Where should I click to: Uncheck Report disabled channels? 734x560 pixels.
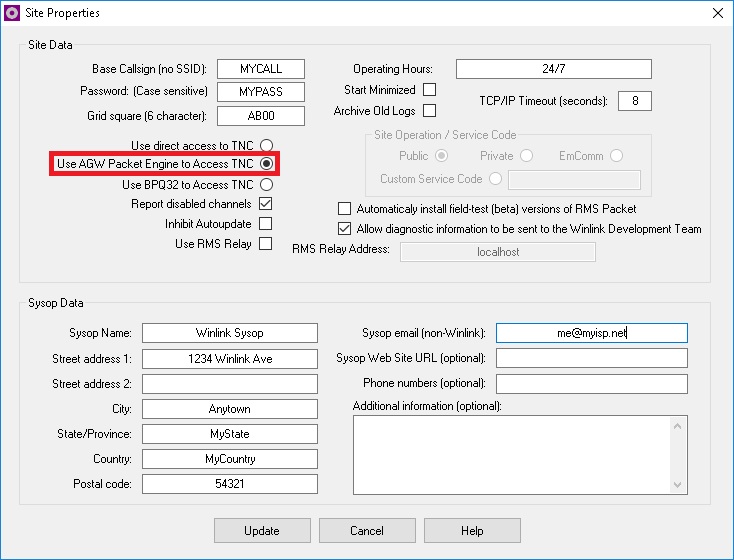pyautogui.click(x=266, y=204)
